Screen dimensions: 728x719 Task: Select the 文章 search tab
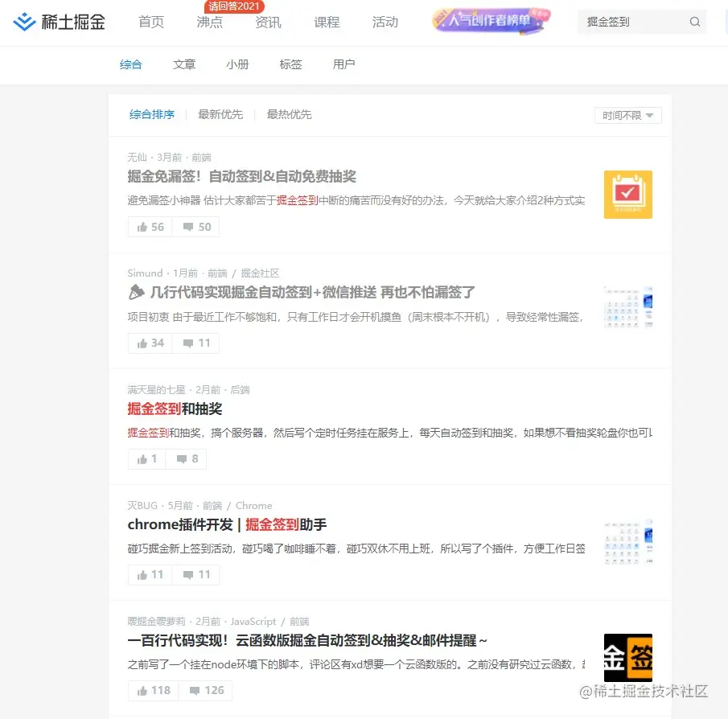184,64
